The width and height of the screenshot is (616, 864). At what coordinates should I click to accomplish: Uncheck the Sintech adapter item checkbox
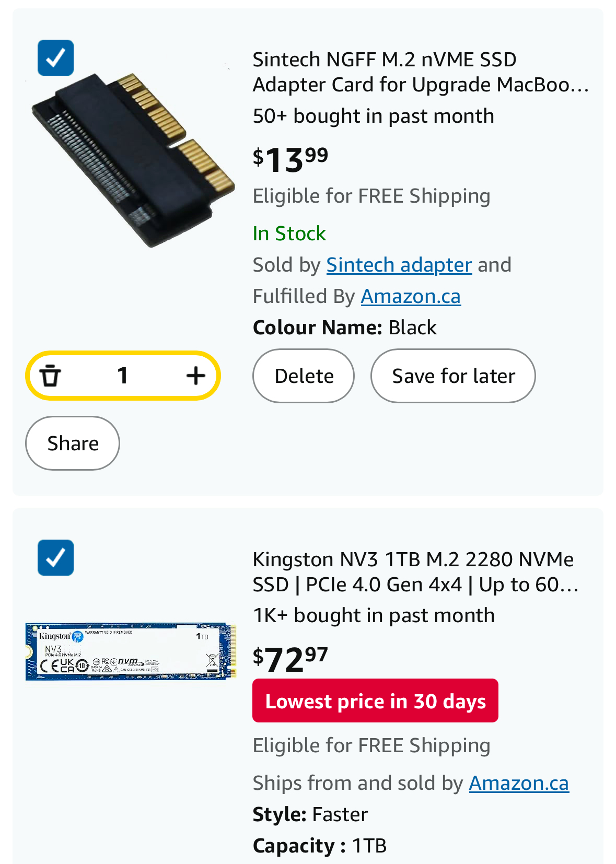pos(55,57)
